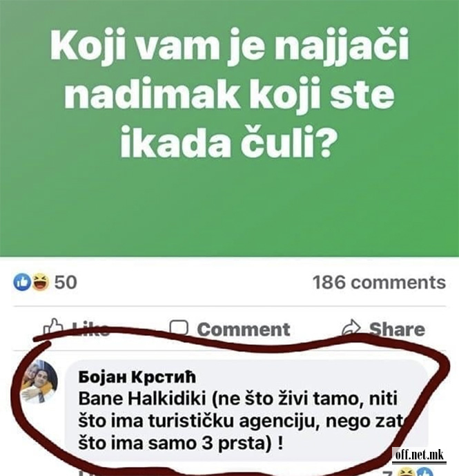The width and height of the screenshot is (459, 476).
Task: Open the 186 comments link
Action: point(379,282)
